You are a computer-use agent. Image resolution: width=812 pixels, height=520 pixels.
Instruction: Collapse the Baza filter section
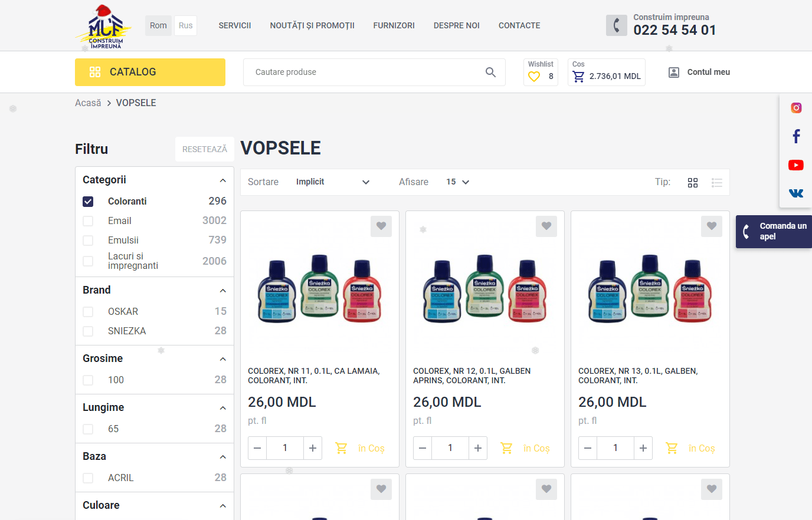point(222,457)
